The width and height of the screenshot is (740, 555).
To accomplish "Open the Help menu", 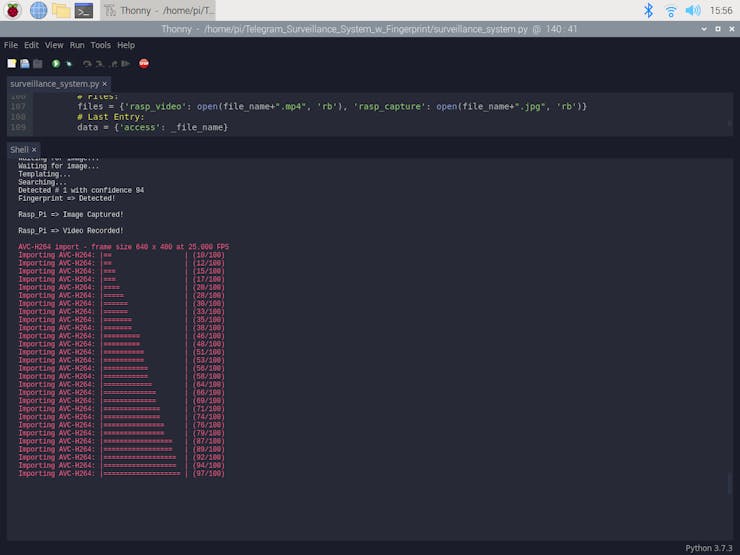I will 126,45.
